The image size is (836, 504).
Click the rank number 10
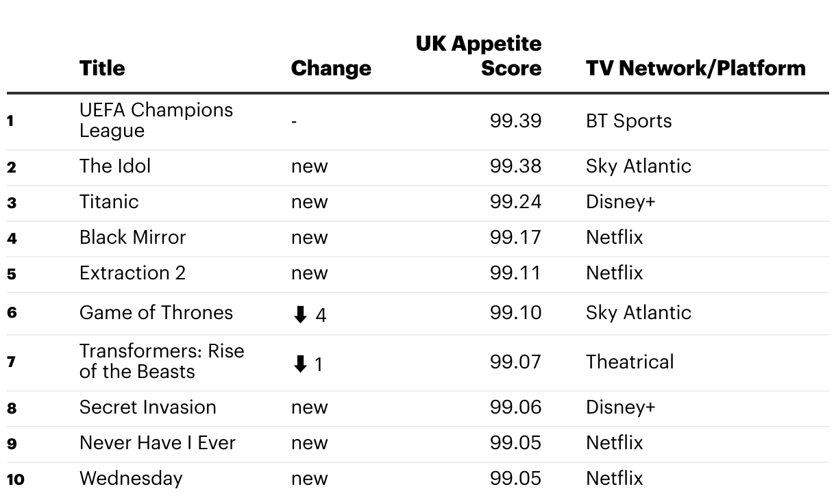[15, 479]
